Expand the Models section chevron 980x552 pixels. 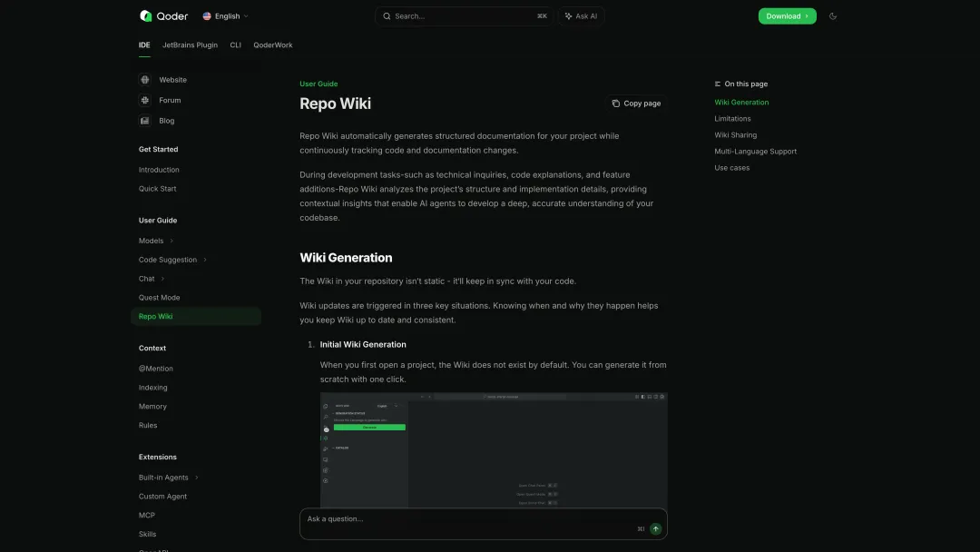click(171, 241)
